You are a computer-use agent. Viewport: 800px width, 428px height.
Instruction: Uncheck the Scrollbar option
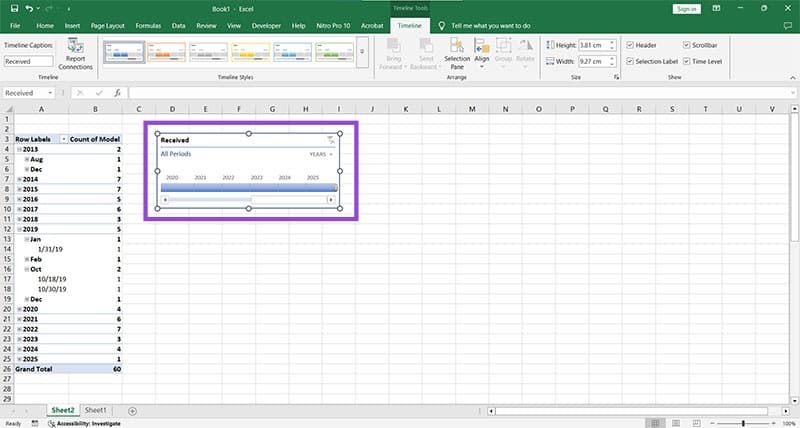click(x=685, y=45)
